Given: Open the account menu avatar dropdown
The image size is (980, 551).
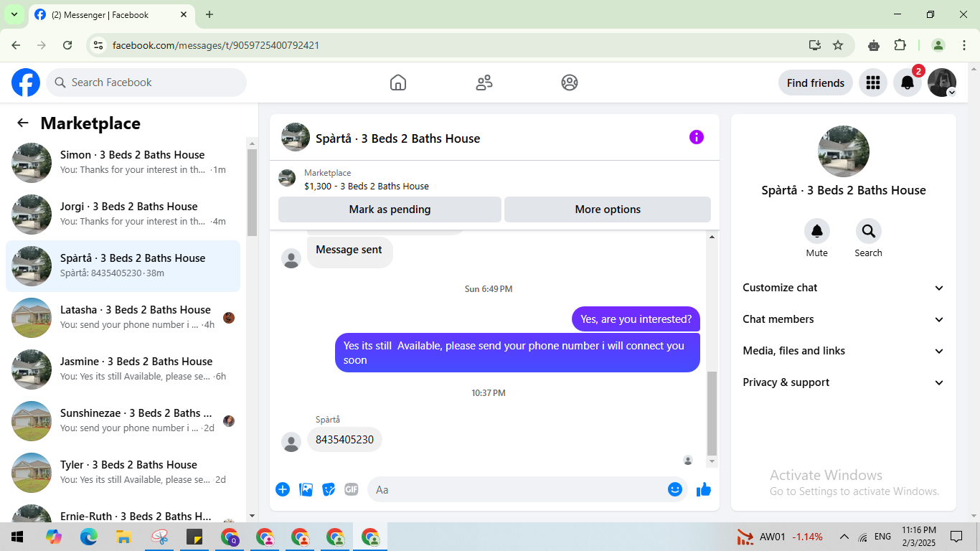Looking at the screenshot, I should pos(942,83).
